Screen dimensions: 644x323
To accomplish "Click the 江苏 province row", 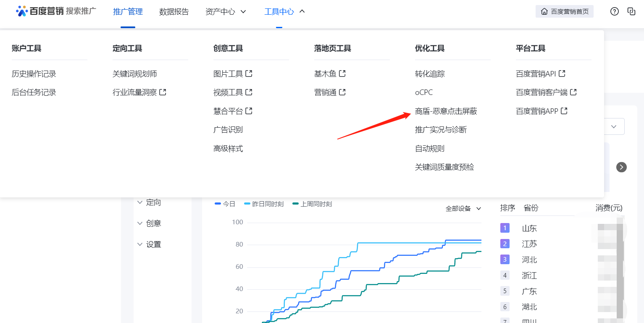I will pos(562,244).
